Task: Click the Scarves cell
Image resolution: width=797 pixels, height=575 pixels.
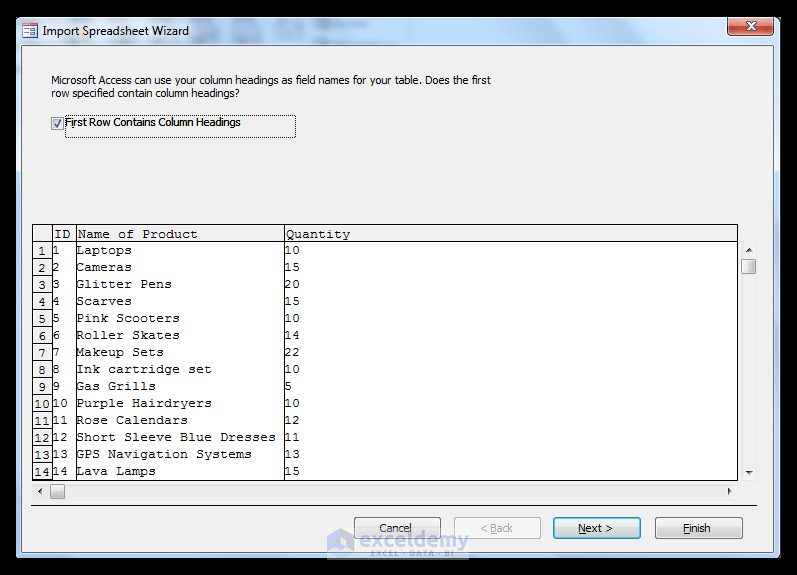Action: (x=180, y=301)
